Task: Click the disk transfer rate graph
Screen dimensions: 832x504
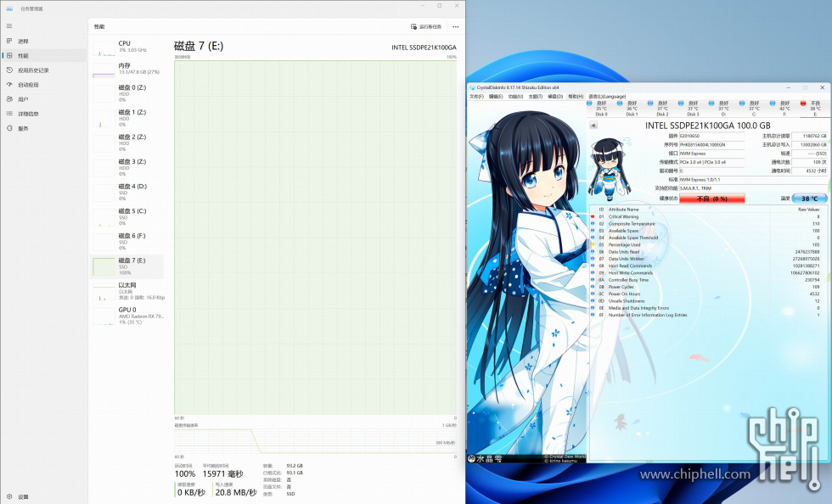Action: 315,441
